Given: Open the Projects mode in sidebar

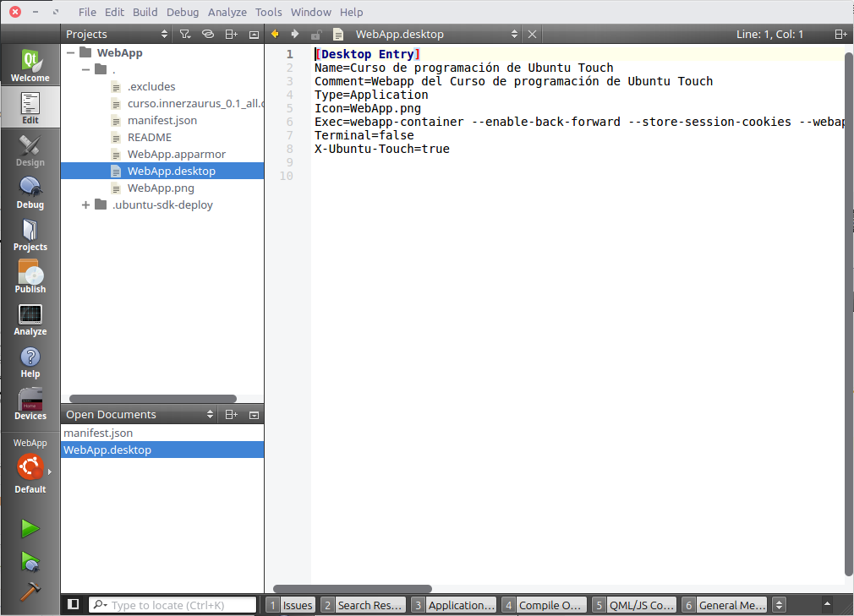Looking at the screenshot, I should pos(30,235).
